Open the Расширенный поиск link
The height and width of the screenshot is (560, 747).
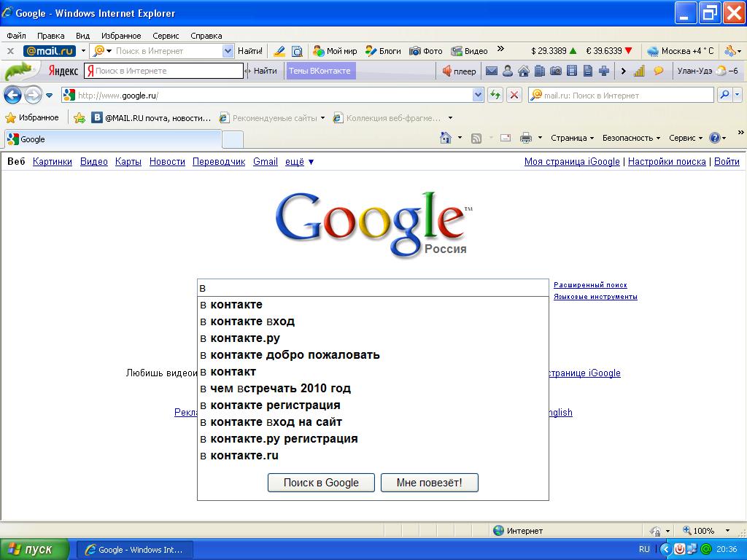[x=590, y=285]
